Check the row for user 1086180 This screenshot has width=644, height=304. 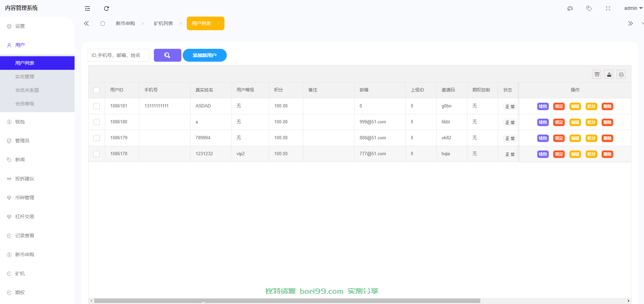coord(97,122)
